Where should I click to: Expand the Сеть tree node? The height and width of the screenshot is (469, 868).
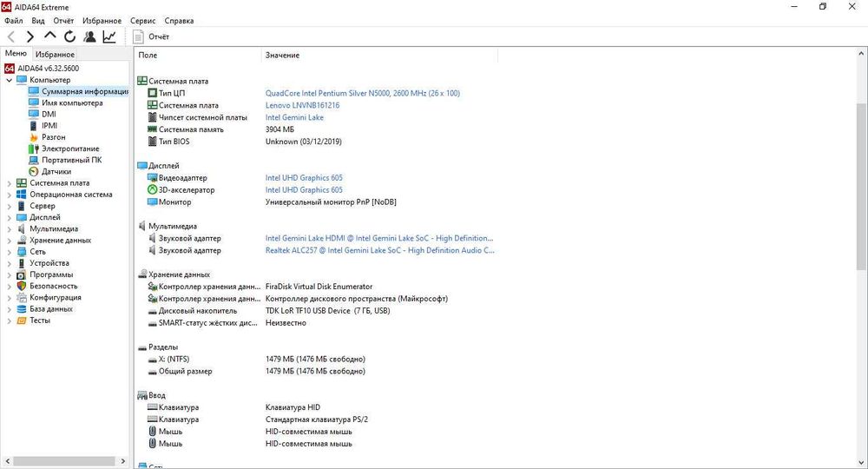tap(9, 252)
